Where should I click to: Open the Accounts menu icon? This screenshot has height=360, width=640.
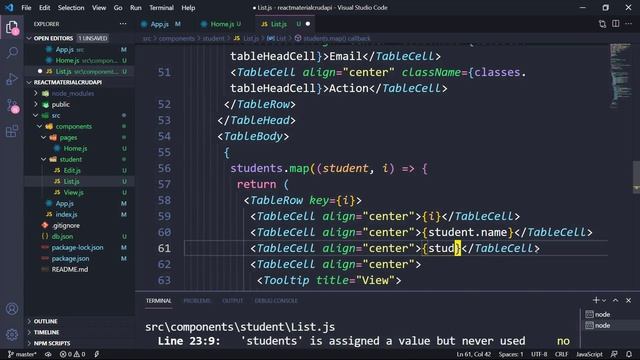tap(12, 309)
